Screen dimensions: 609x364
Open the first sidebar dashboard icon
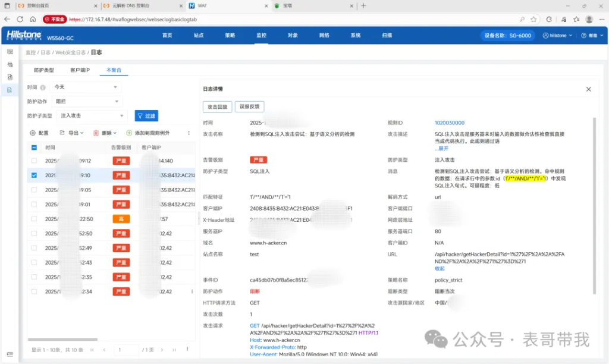[10, 52]
